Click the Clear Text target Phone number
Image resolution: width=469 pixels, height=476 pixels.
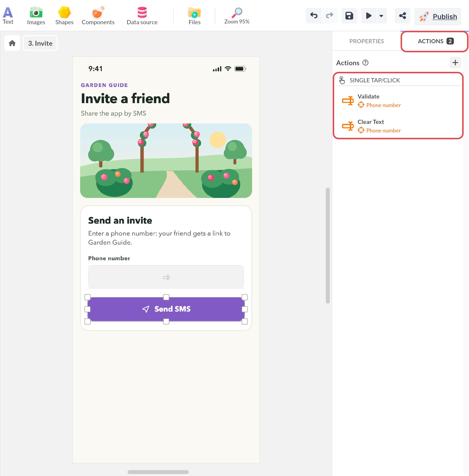379,130
